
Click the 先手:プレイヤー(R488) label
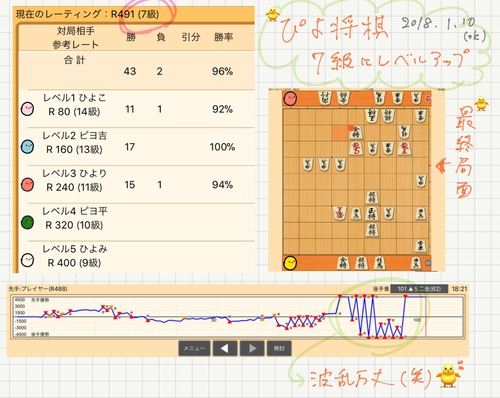[x=38, y=289]
